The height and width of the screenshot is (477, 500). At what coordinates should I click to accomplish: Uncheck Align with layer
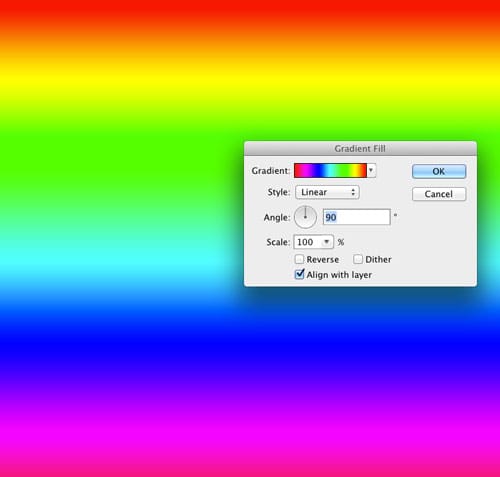pyautogui.click(x=299, y=274)
